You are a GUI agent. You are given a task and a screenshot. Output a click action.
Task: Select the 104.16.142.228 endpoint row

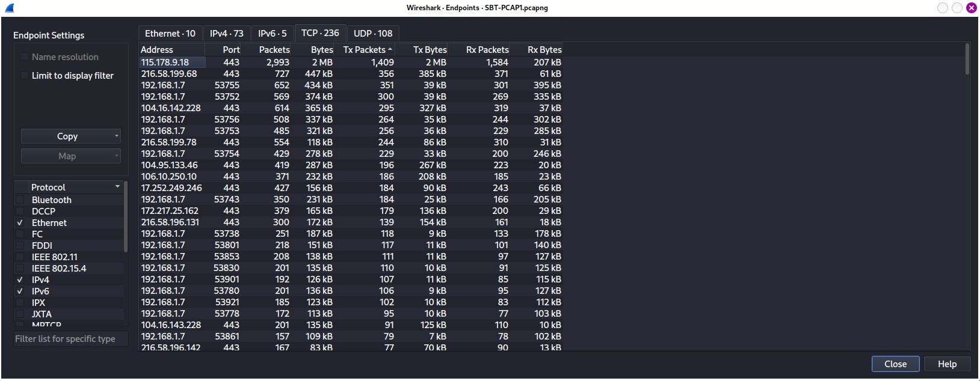171,108
